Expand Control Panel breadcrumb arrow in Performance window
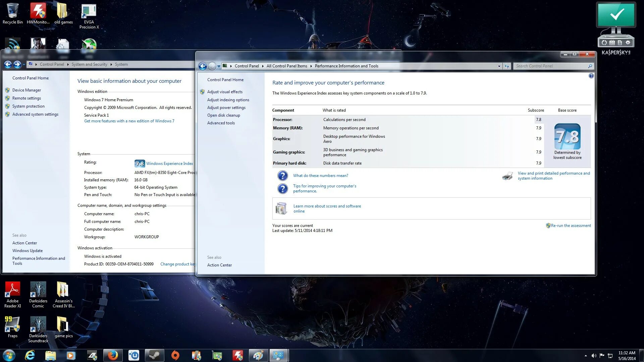The width and height of the screenshot is (644, 362). 263,66
